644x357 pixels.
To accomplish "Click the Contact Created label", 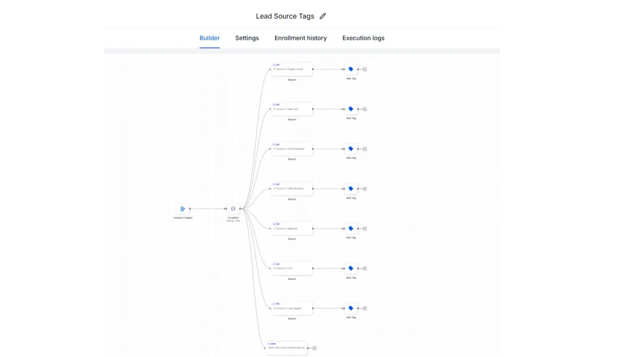I will pyautogui.click(x=182, y=218).
